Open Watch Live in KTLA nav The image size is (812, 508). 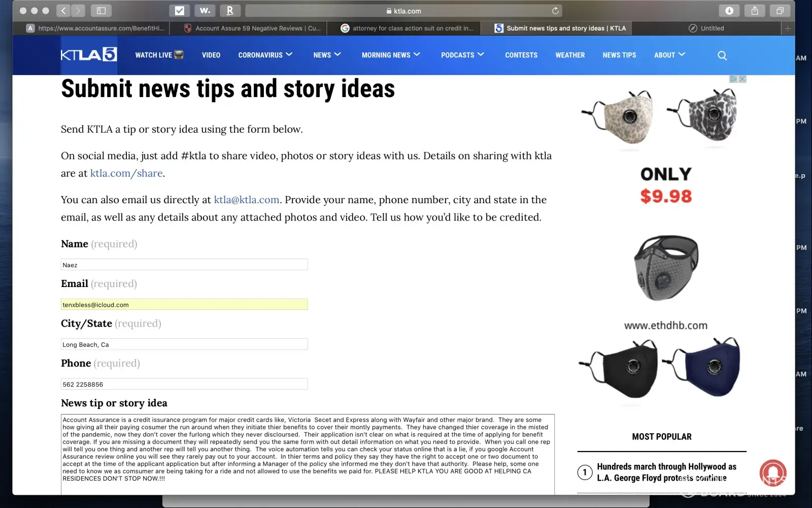159,55
